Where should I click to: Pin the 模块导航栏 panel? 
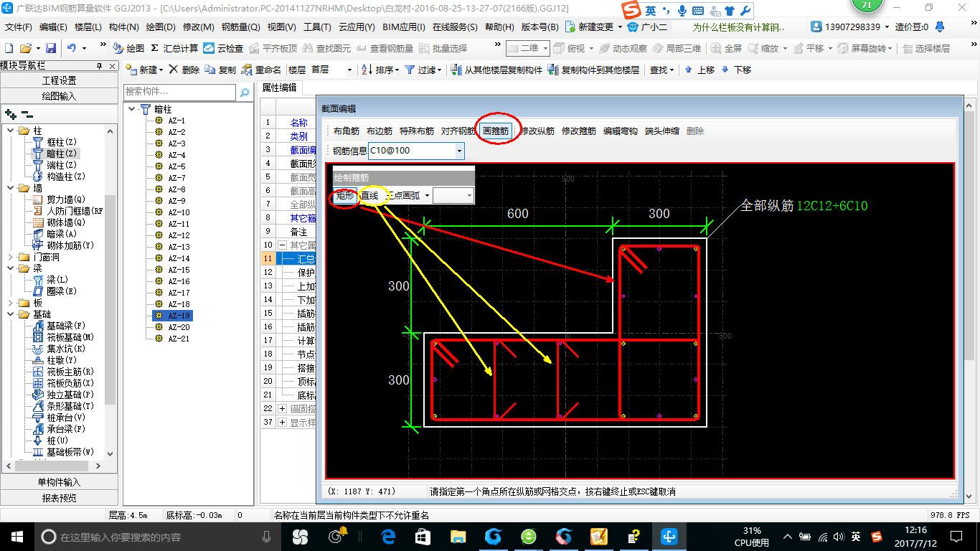click(x=99, y=66)
